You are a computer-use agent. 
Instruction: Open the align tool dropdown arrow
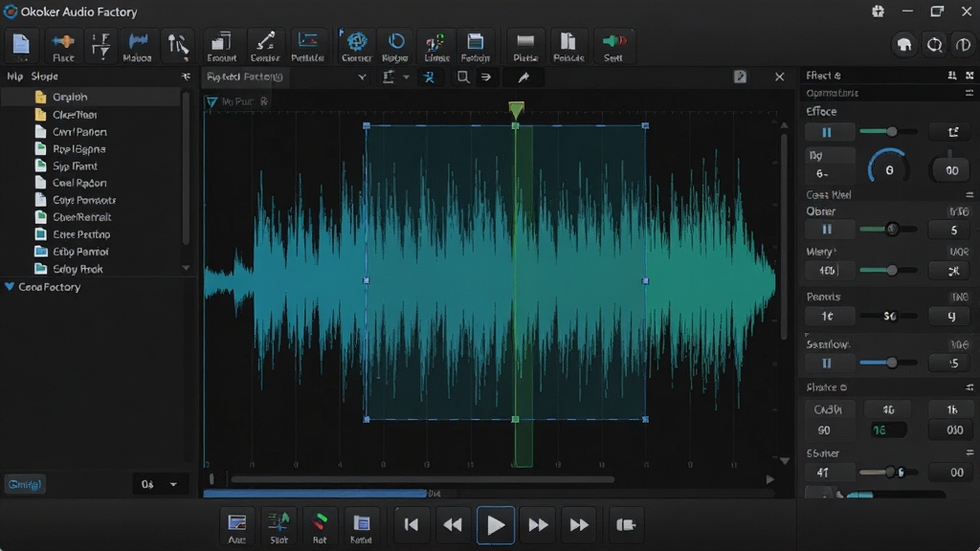(406, 77)
